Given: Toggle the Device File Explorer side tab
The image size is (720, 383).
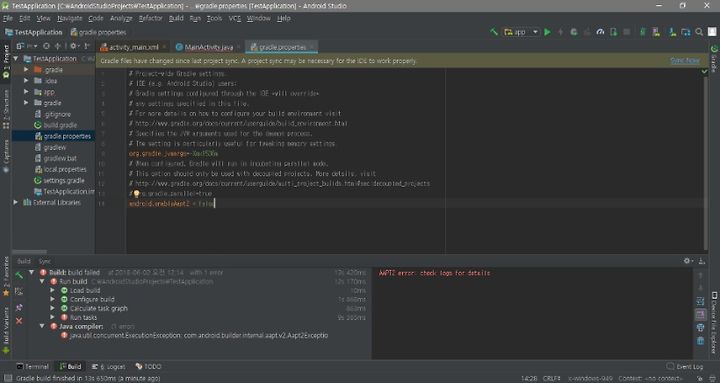Looking at the screenshot, I should click(714, 322).
